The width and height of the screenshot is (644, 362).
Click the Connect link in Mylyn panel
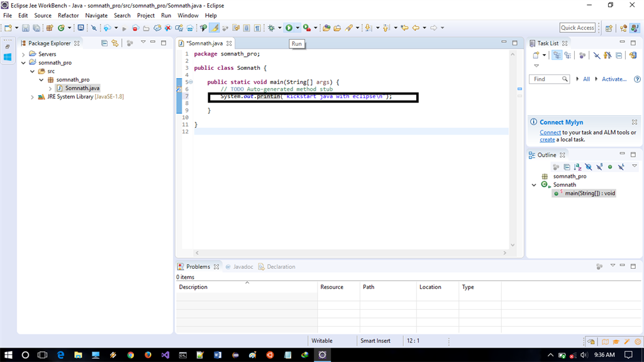tap(550, 132)
